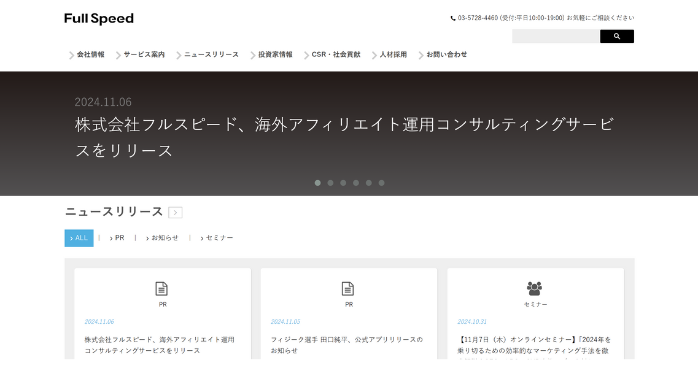Open the フィジーク選手 田口純平 article

pos(347,345)
